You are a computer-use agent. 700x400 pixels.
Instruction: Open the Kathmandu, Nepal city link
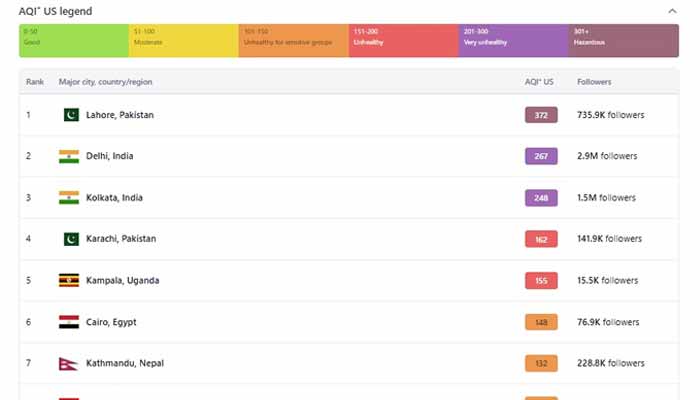(125, 363)
